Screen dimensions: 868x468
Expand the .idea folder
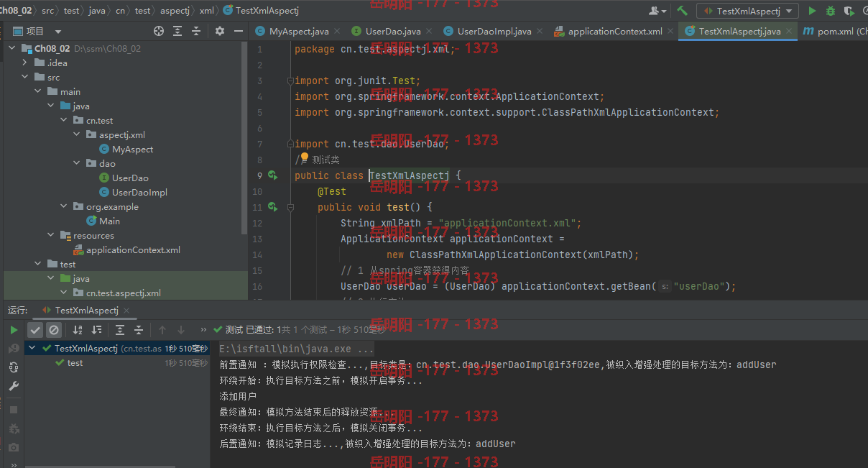(24, 63)
